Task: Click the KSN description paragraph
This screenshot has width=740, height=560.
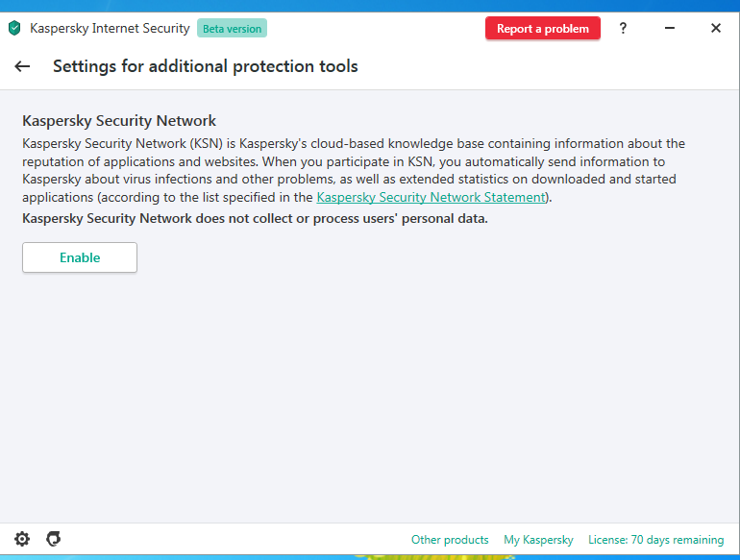Action: tap(354, 161)
